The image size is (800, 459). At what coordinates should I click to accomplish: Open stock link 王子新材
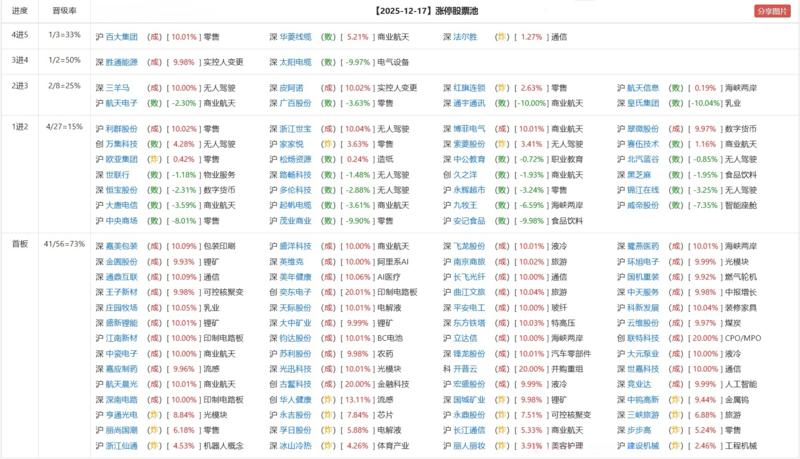click(122, 292)
